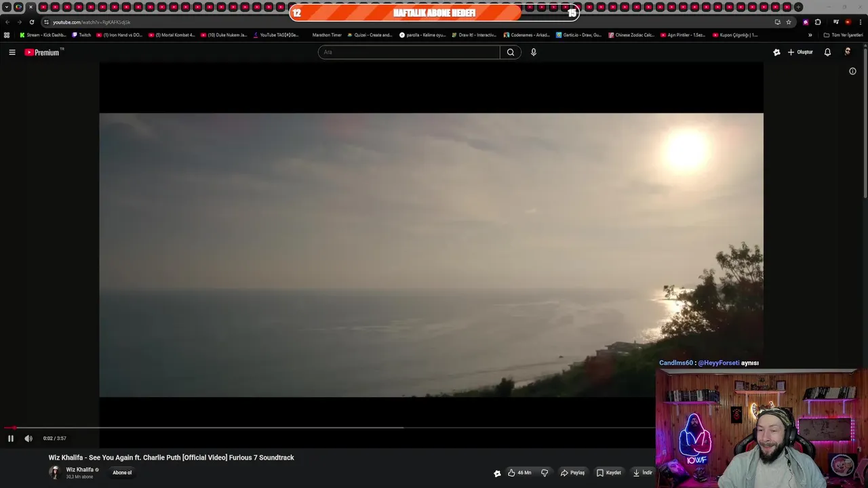Open the Draw It! bookmark
Image resolution: width=868 pixels, height=488 pixels.
tap(474, 35)
